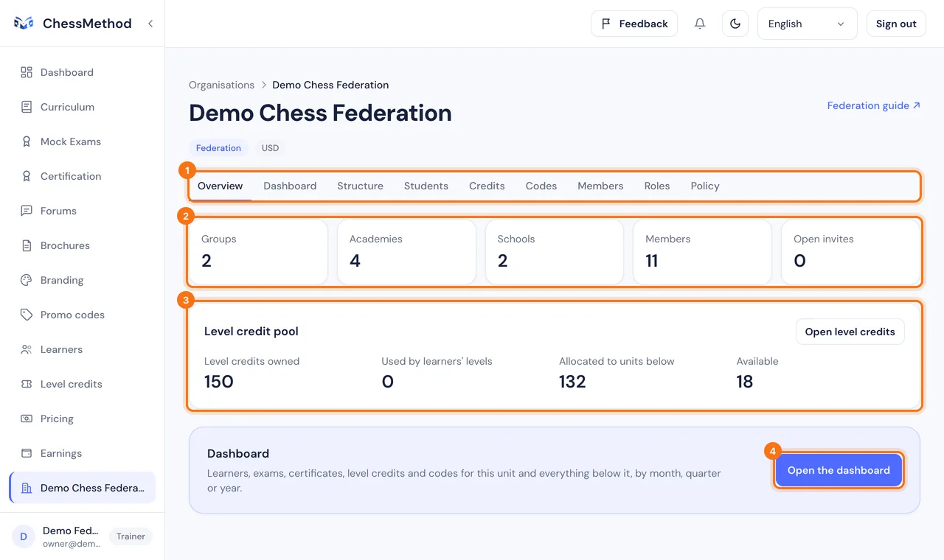Image resolution: width=944 pixels, height=560 pixels.
Task: Click the ChessMethod logo icon
Action: coord(24,24)
